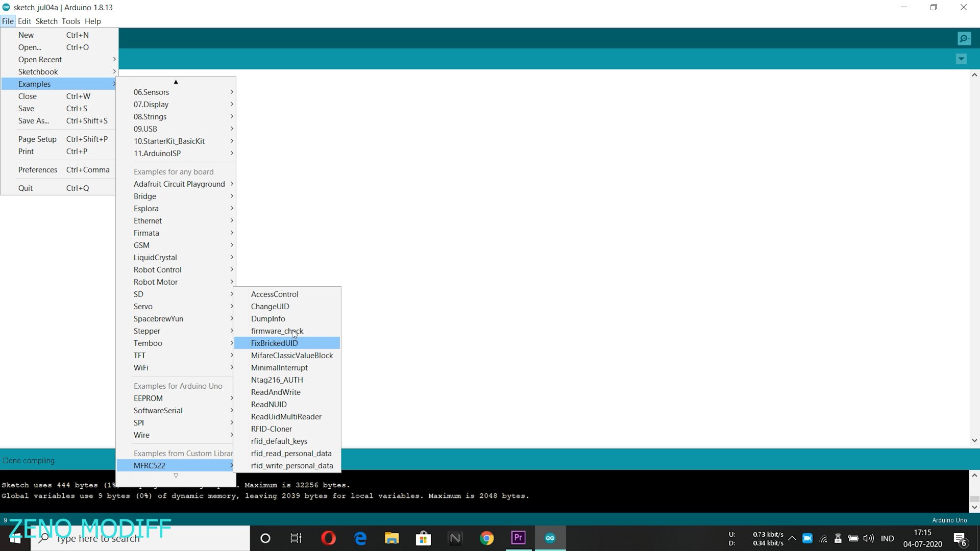Open the ChangeUID example

click(x=287, y=307)
